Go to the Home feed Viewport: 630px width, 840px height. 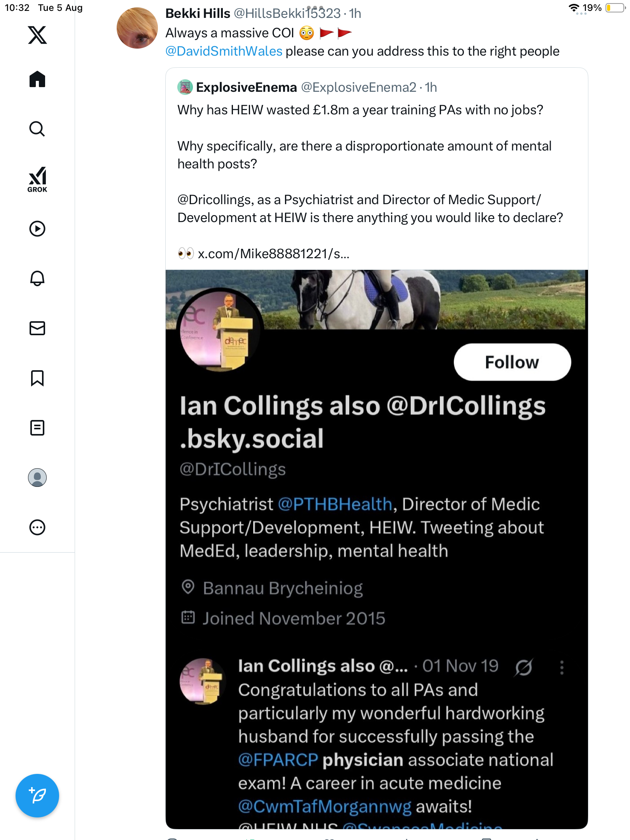pos(37,79)
